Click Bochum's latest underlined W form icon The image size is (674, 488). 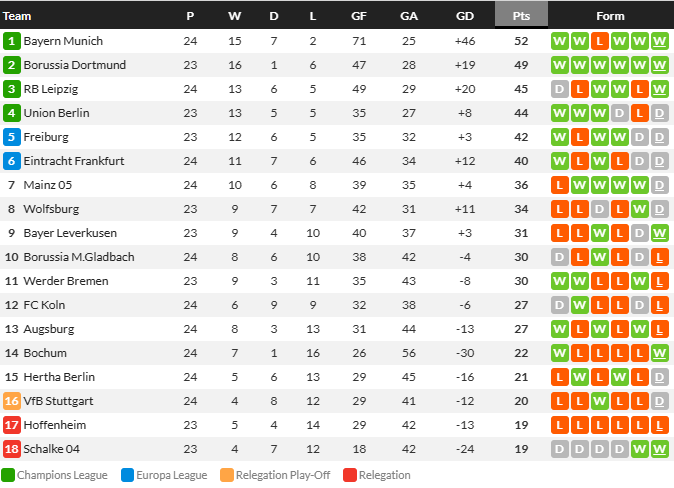pyautogui.click(x=659, y=353)
